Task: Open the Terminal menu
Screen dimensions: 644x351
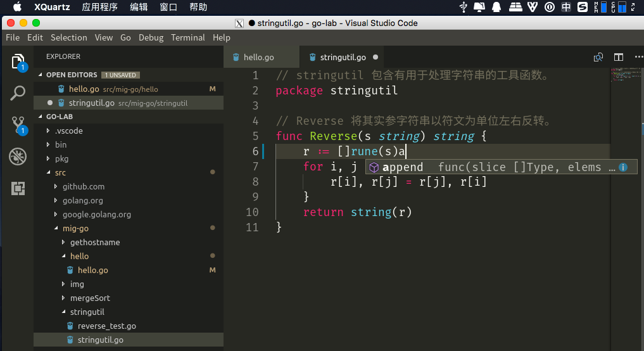Action: pos(187,37)
